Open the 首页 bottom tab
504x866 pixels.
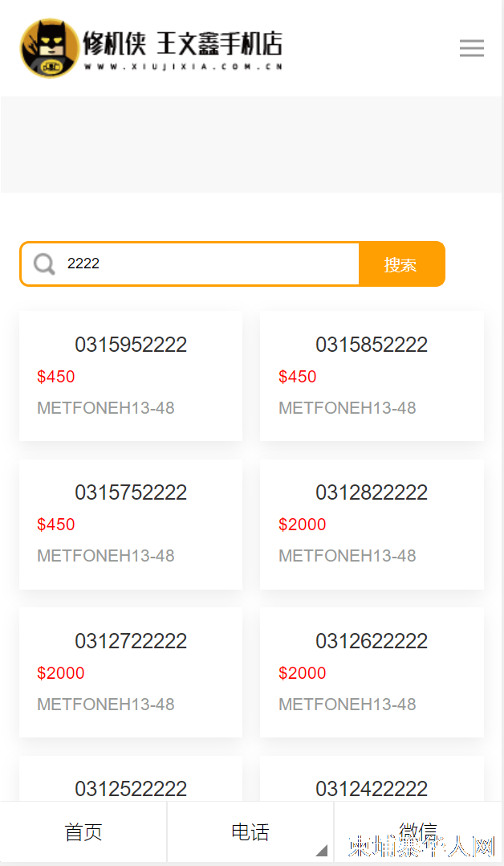83,832
